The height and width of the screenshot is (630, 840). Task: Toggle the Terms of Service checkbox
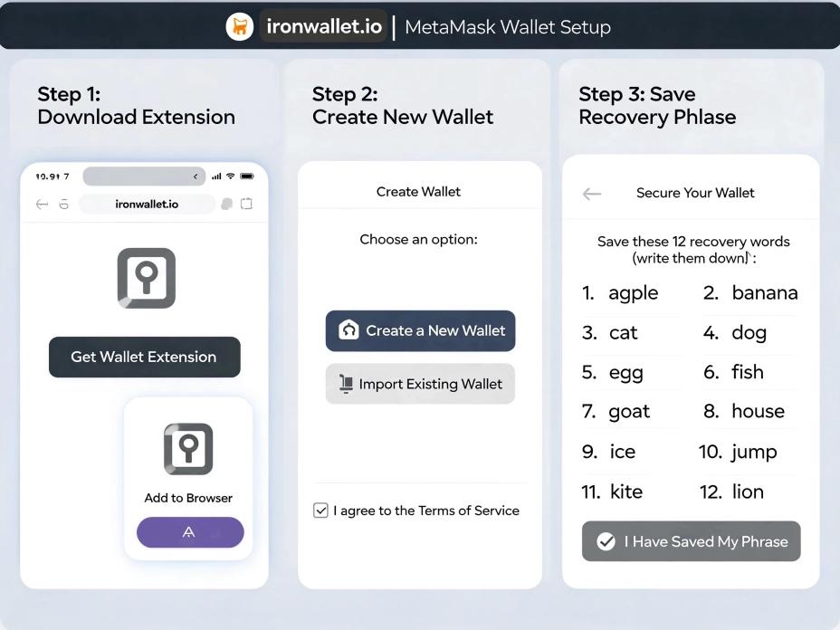(x=320, y=510)
